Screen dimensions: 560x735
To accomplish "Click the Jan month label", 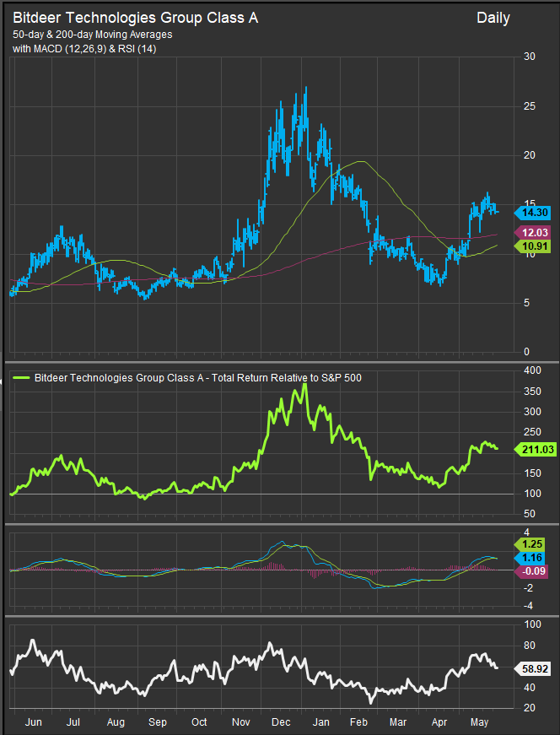I will point(320,722).
